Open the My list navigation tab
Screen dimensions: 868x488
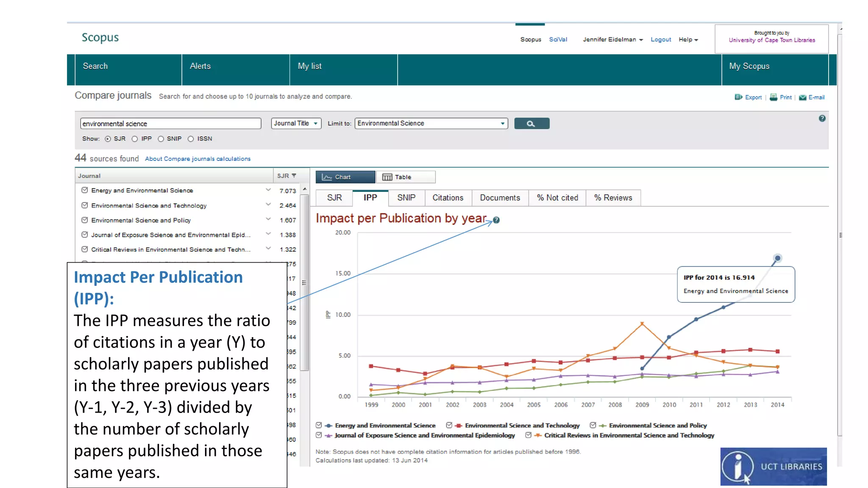[344, 70]
